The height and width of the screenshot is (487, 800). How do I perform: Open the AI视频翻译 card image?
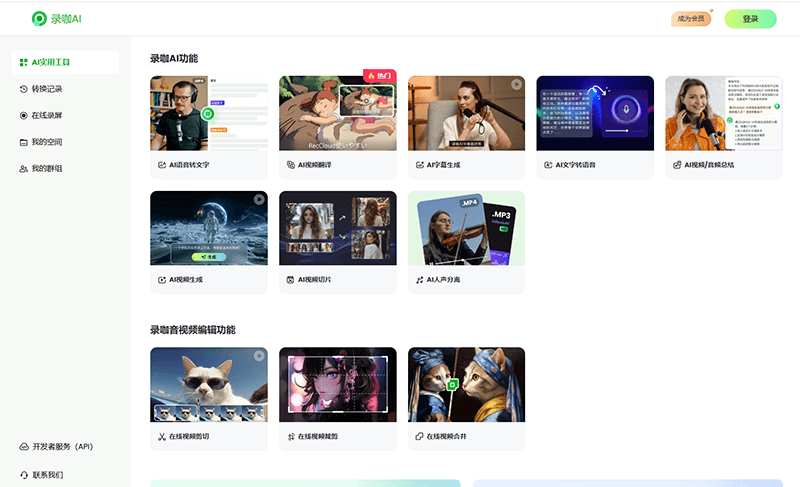click(x=337, y=112)
